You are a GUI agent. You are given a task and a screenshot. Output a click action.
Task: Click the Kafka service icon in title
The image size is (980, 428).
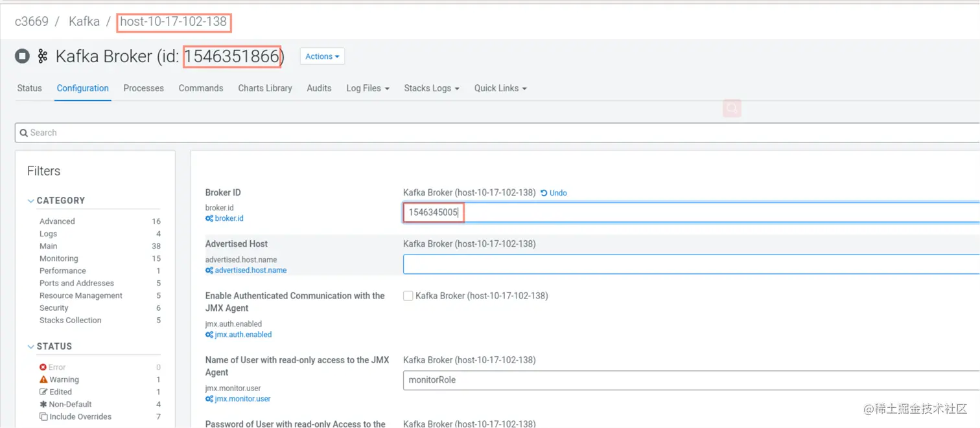tap(43, 56)
